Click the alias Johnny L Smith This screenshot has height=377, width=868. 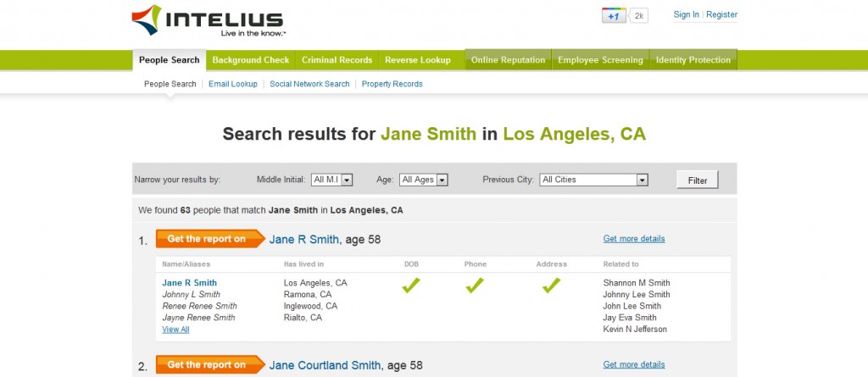[191, 295]
